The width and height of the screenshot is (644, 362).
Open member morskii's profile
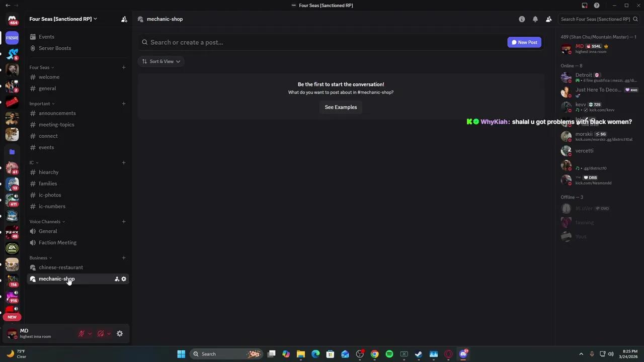pos(599,136)
